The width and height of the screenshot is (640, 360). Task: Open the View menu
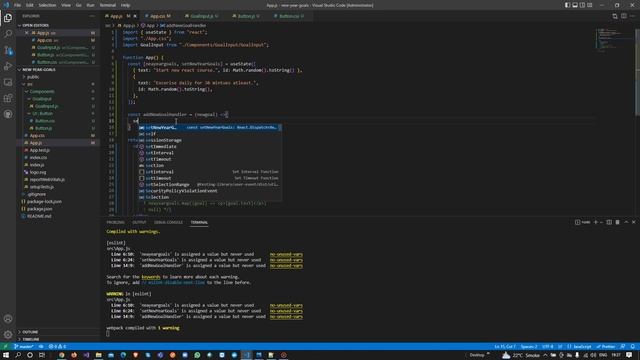[66, 5]
